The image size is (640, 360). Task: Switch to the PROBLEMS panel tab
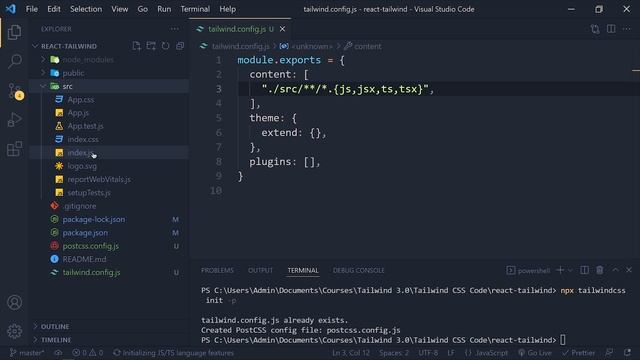point(217,270)
